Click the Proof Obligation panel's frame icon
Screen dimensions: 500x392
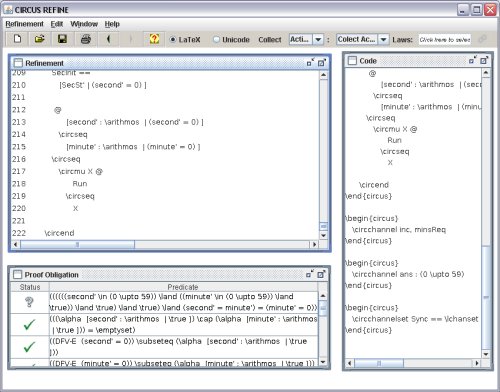click(x=17, y=274)
